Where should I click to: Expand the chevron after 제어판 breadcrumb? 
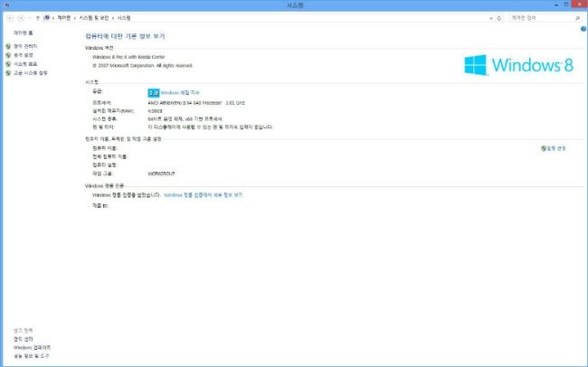[75, 18]
